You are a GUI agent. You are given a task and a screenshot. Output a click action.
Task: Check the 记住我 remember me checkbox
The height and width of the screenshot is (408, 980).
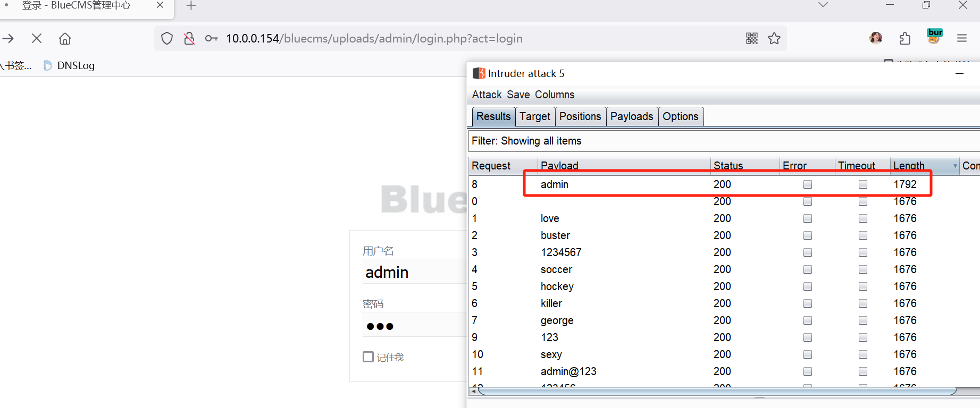point(368,356)
